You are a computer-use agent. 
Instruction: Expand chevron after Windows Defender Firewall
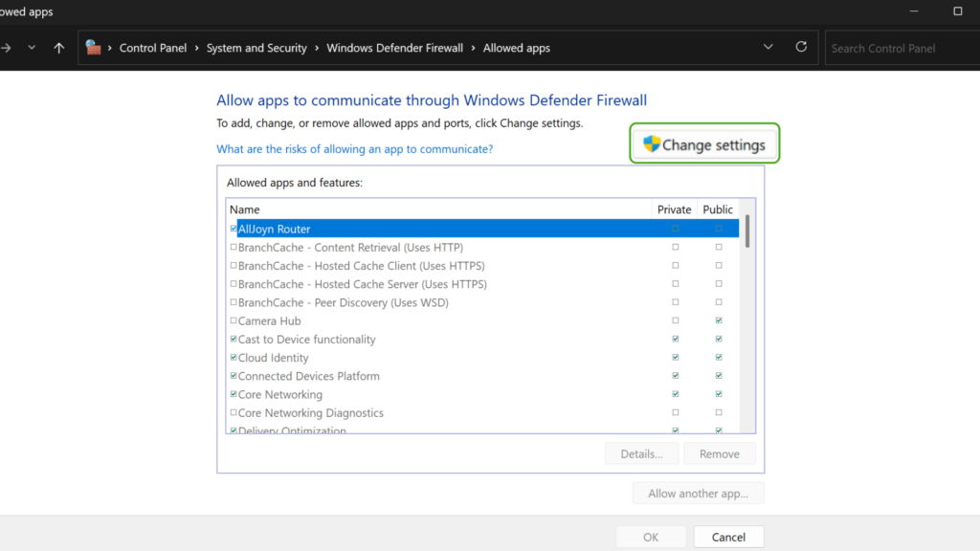[x=473, y=48]
